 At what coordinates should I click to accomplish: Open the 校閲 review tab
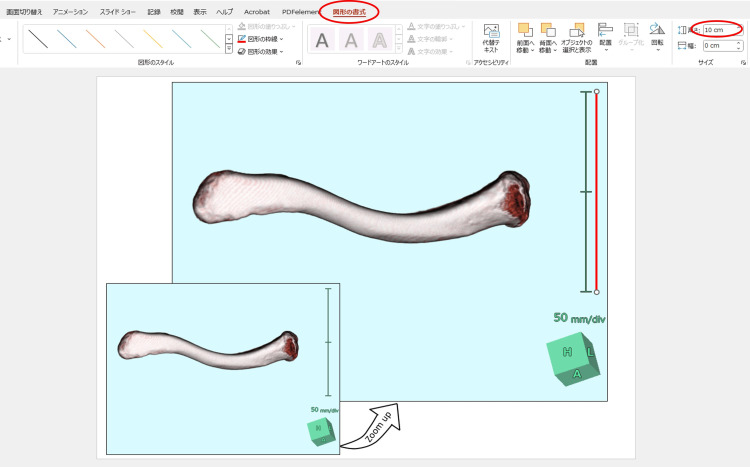[x=177, y=12]
